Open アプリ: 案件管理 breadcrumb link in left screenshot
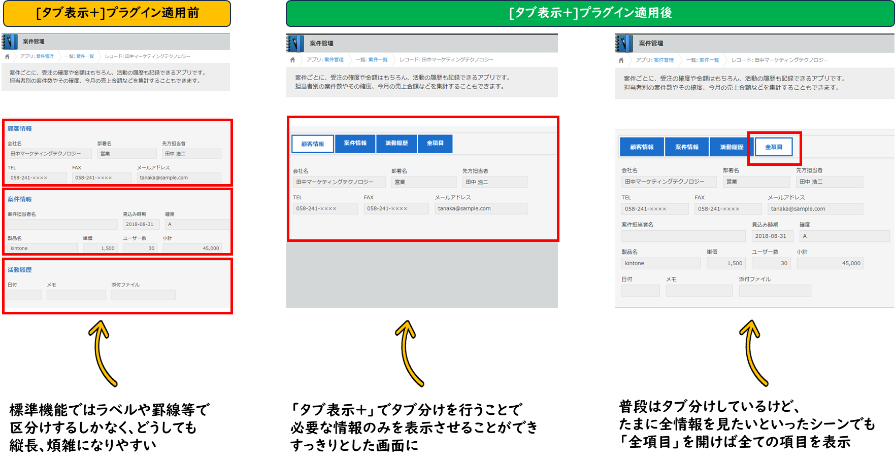This screenshot has height=464, width=895. (x=37, y=57)
